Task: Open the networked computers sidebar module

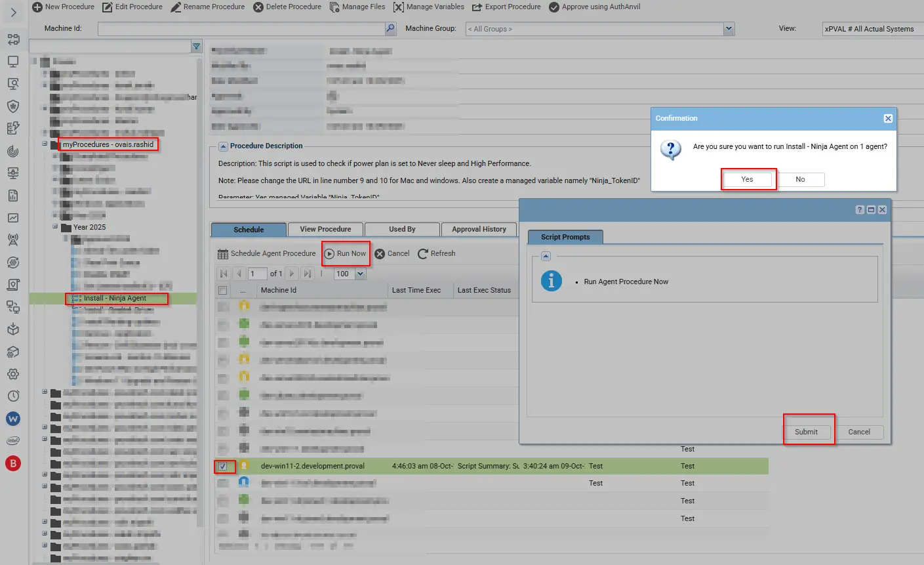Action: click(13, 307)
